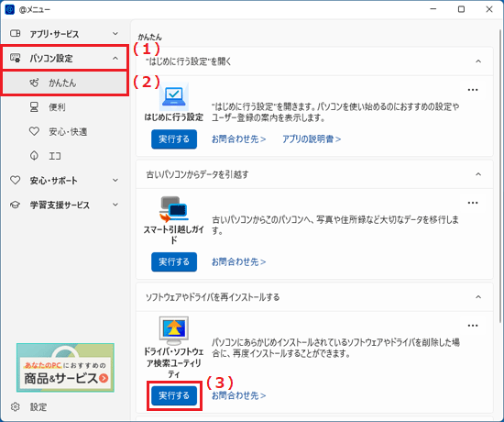Select the エコ submenu item
Screen dimensions: 504x422
(x=64, y=156)
